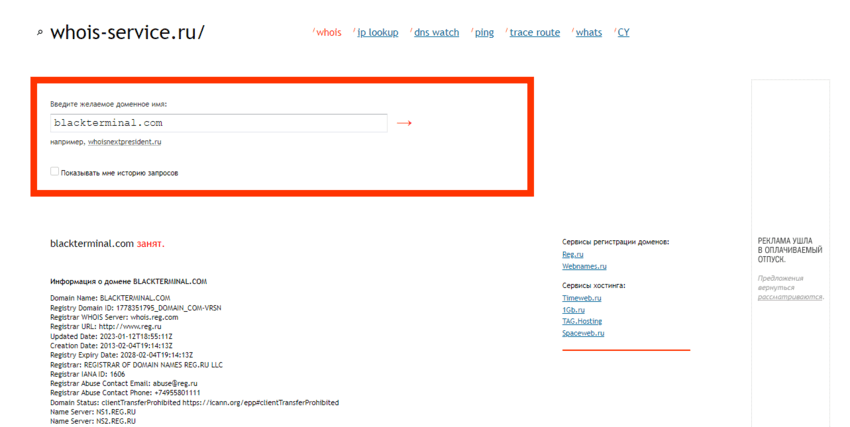Viewport: 850px width, 427px height.
Task: Follow the 1Gb.ru hosting link
Action: [x=573, y=310]
